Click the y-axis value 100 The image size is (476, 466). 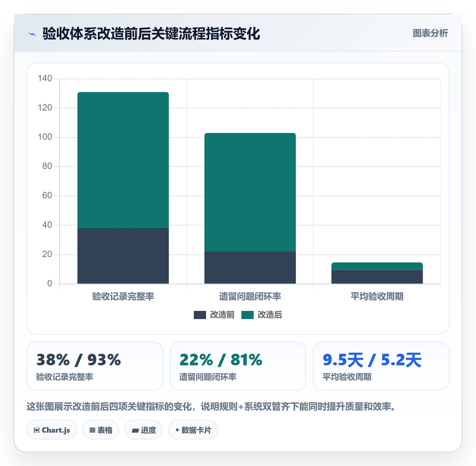tap(45, 137)
